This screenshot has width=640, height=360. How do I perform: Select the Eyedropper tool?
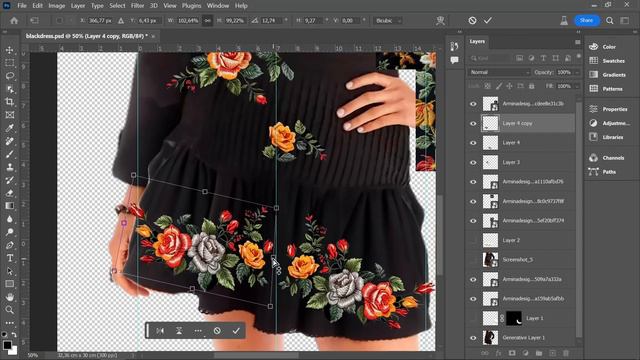tap(9, 128)
